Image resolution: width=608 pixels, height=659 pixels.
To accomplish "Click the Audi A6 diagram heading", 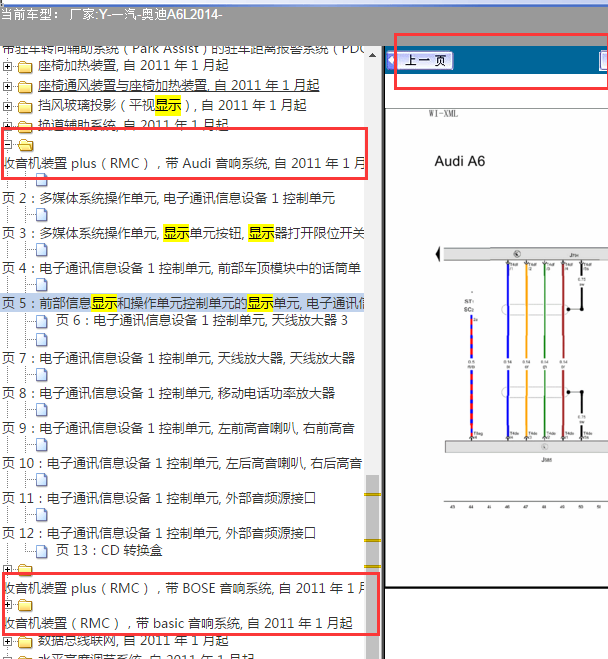I will click(x=459, y=161).
